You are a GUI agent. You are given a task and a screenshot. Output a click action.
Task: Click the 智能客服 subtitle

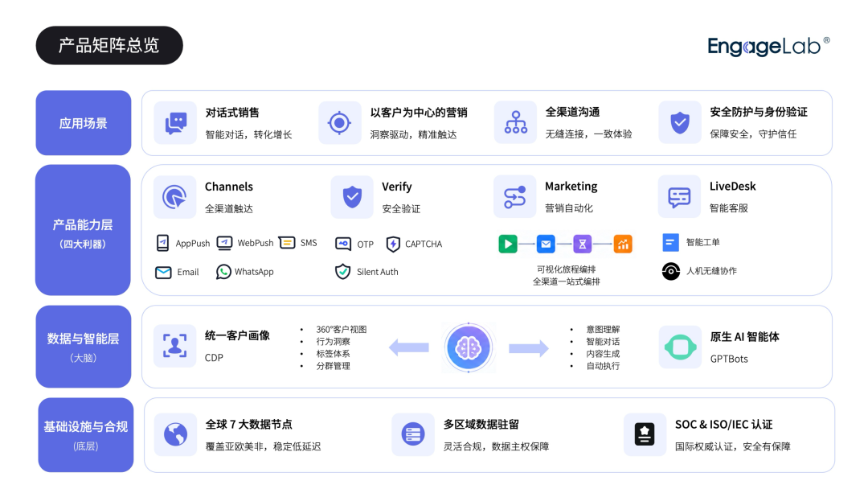728,208
